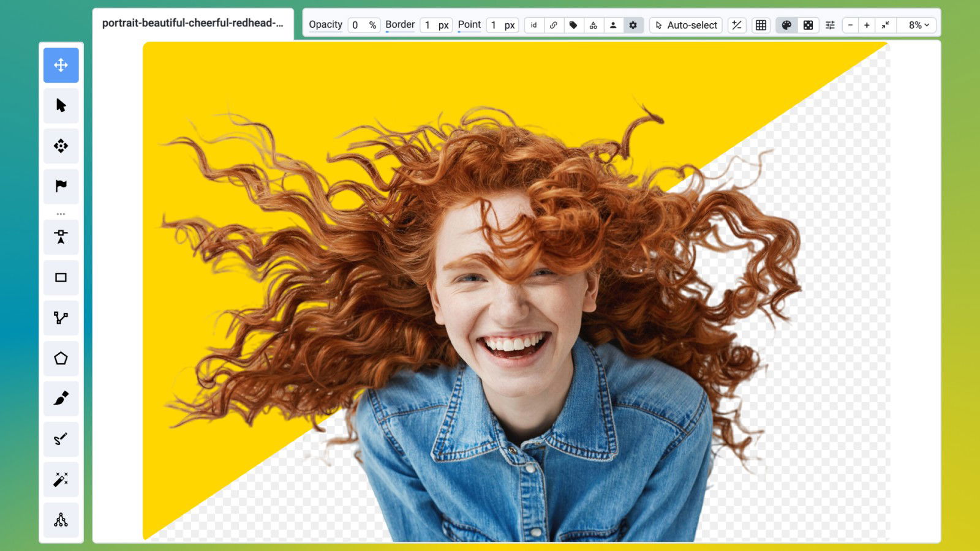Click the plus/minus slash icon
Screen dimensions: 980x551
pyautogui.click(x=737, y=25)
